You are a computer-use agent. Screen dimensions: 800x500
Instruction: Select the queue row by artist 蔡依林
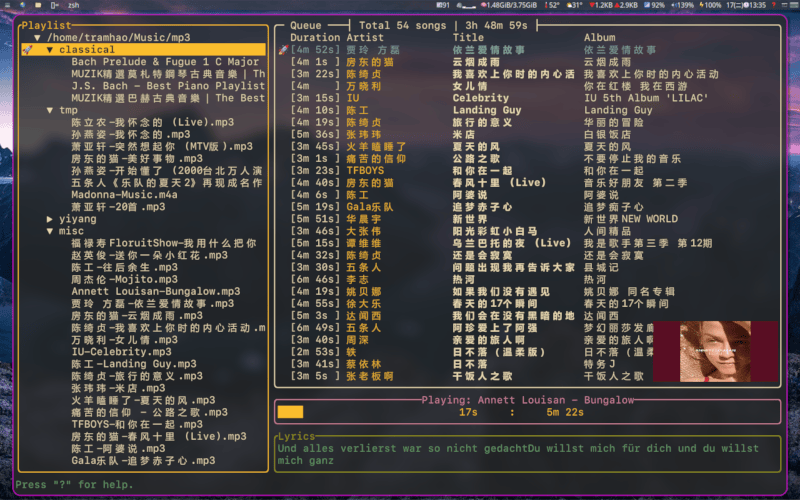pos(528,364)
